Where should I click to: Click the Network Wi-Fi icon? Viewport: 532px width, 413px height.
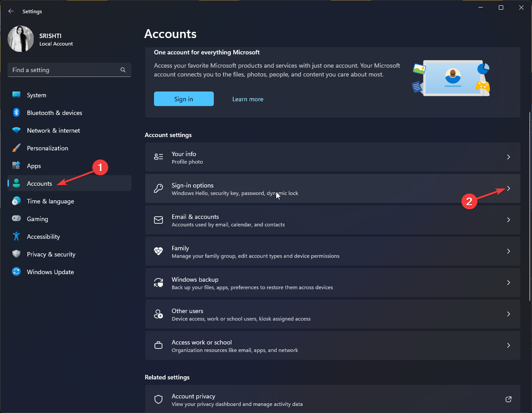pyautogui.click(x=16, y=130)
